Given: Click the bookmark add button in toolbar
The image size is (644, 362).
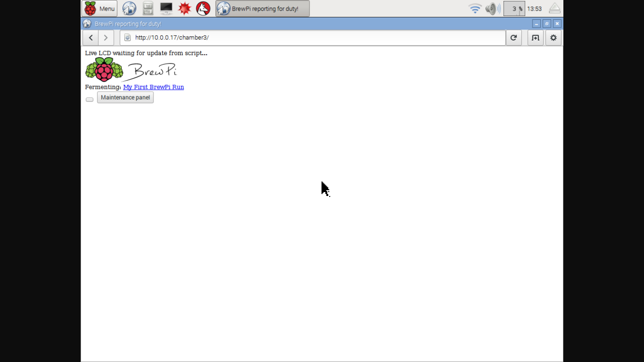Looking at the screenshot, I should click(535, 38).
